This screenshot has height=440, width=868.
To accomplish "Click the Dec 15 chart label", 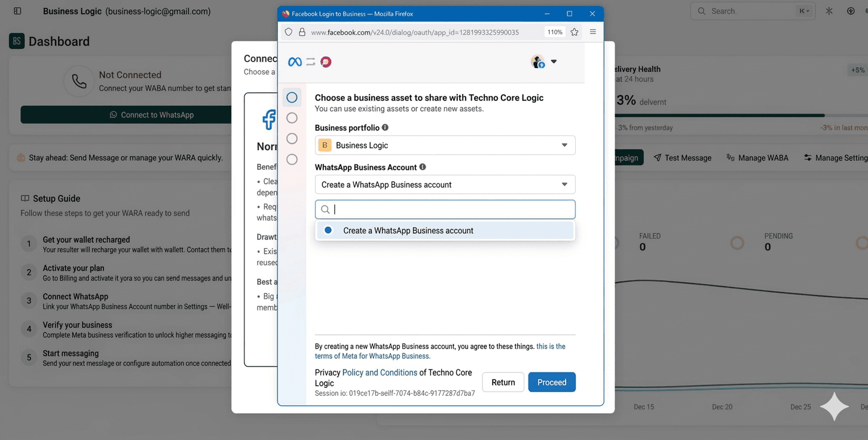I will click(643, 407).
